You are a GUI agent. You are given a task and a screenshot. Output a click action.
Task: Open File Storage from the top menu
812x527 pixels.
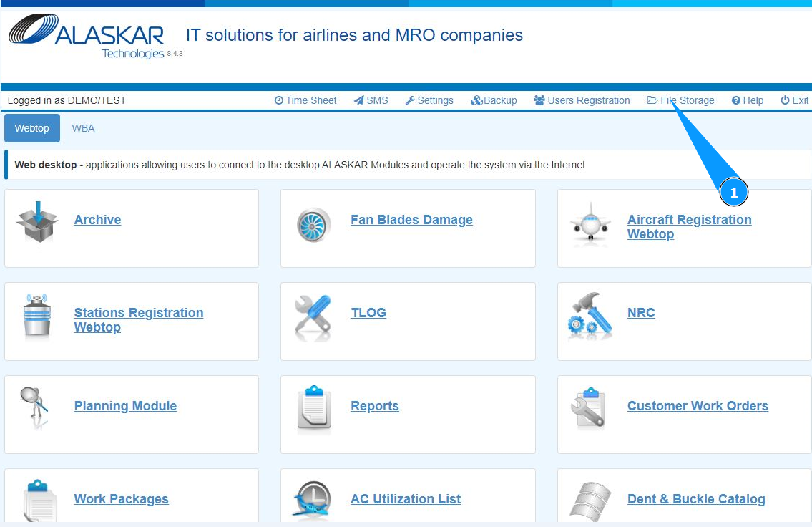coord(680,100)
